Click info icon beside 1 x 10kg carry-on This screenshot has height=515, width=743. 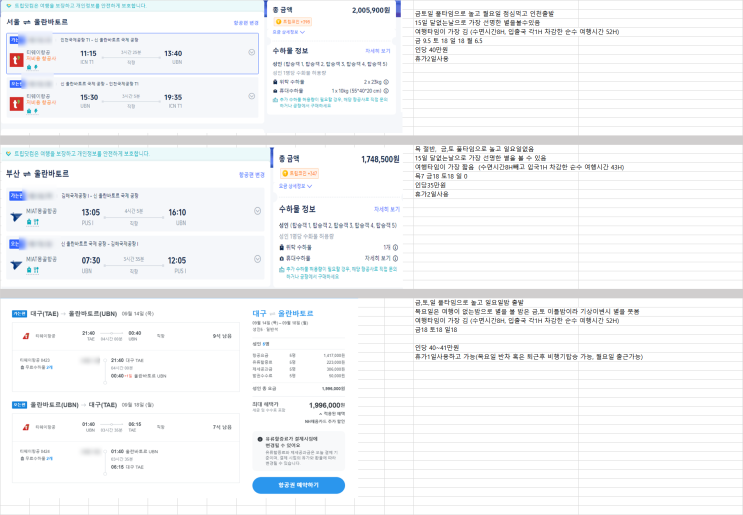(386, 90)
